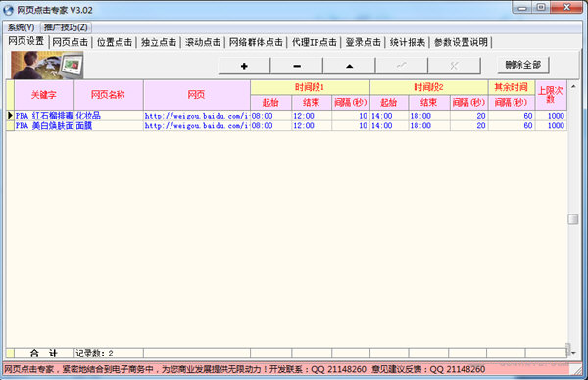Image resolution: width=588 pixels, height=380 pixels.
Task: Switch to 代理IP点击 tab
Action: 315,42
